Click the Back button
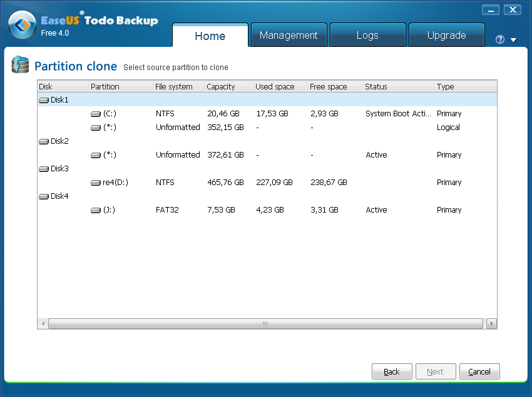 pyautogui.click(x=392, y=371)
